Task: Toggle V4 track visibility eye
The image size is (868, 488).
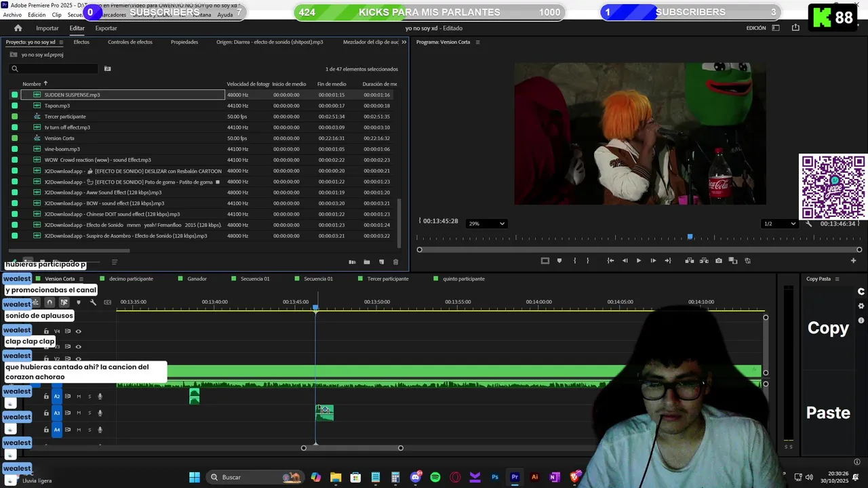Action: click(x=78, y=331)
